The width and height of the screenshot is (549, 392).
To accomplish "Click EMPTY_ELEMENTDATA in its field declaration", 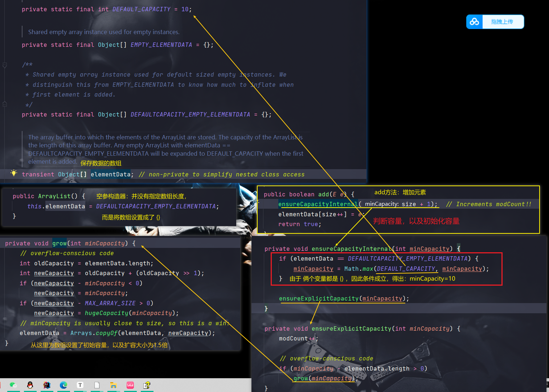I will pos(161,45).
